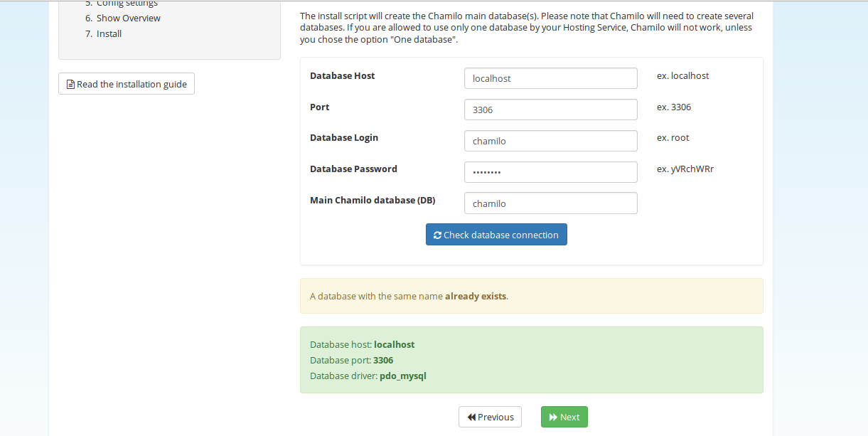This screenshot has height=436, width=868.
Task: Click the Port field label
Action: [320, 107]
